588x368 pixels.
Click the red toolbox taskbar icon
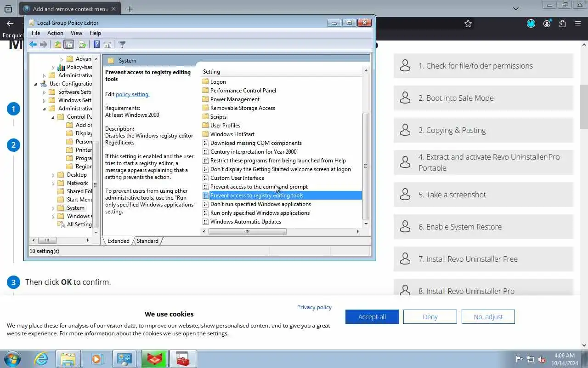click(x=183, y=359)
